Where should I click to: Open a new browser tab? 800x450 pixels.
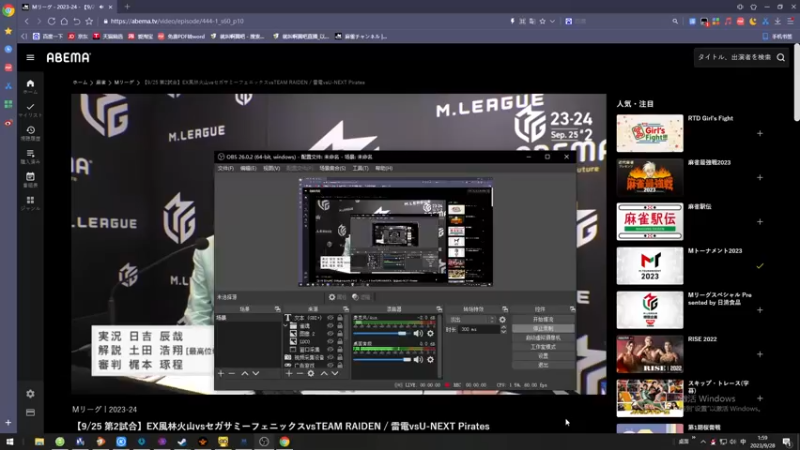[x=127, y=7]
